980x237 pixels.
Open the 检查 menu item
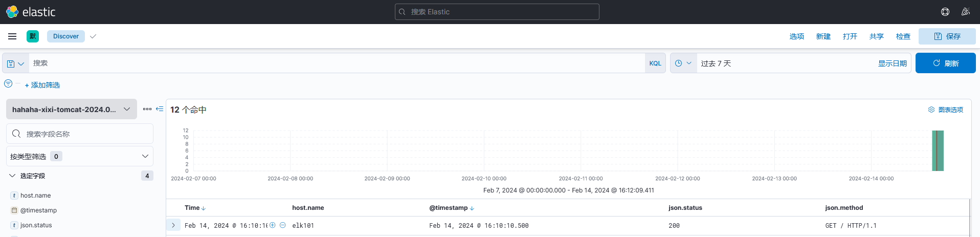[903, 36]
